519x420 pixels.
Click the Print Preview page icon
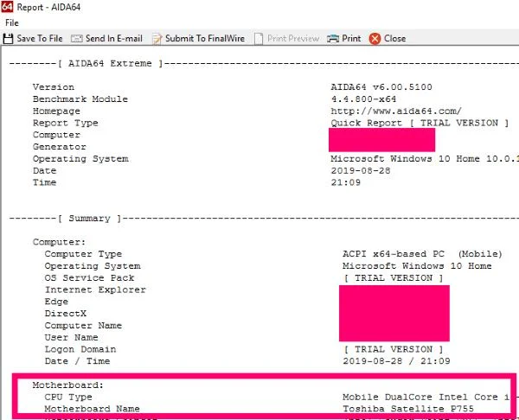(259, 39)
